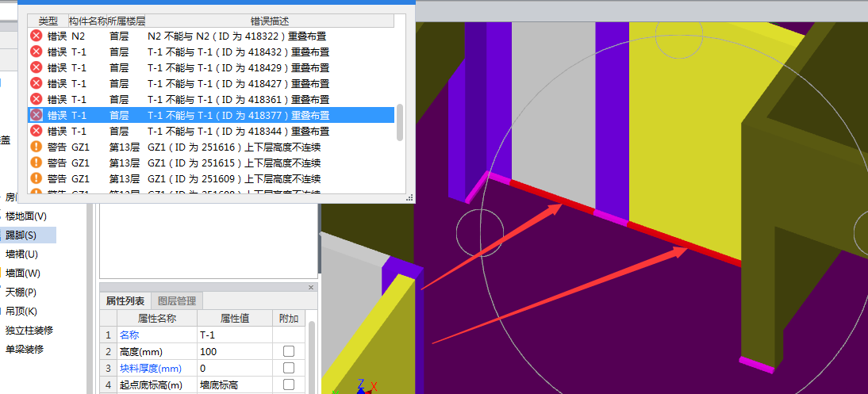Image resolution: width=868 pixels, height=394 pixels.
Task: Click the error icon for ID 418361 row
Action: pyautogui.click(x=36, y=99)
